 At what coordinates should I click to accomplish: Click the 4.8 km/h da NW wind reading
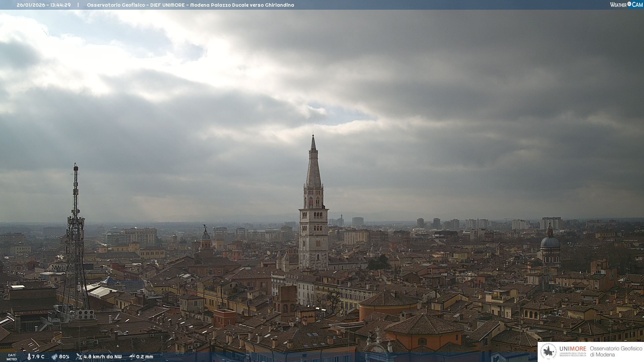pyautogui.click(x=103, y=357)
